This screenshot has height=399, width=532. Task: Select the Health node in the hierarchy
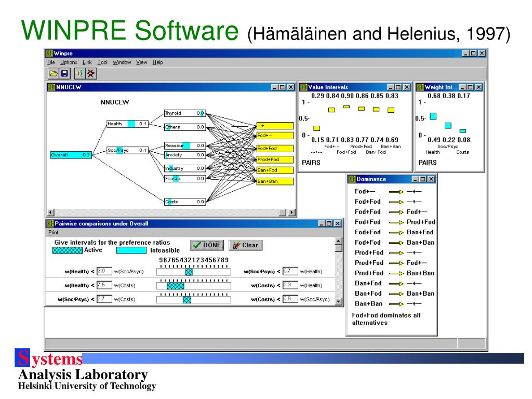point(127,124)
